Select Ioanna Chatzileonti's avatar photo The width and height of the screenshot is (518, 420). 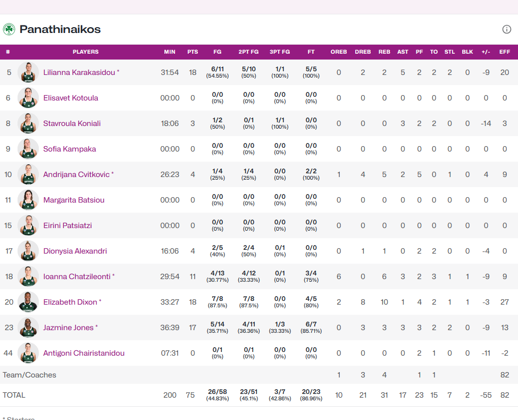click(28, 276)
